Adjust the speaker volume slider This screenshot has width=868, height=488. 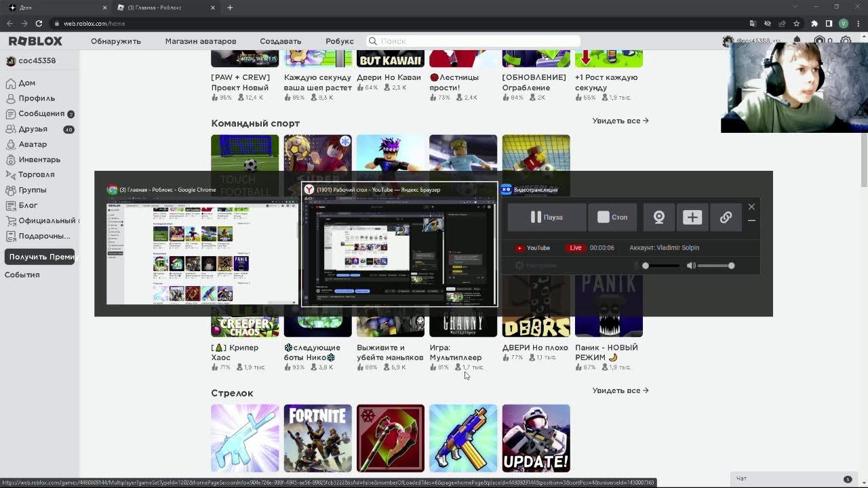point(715,266)
